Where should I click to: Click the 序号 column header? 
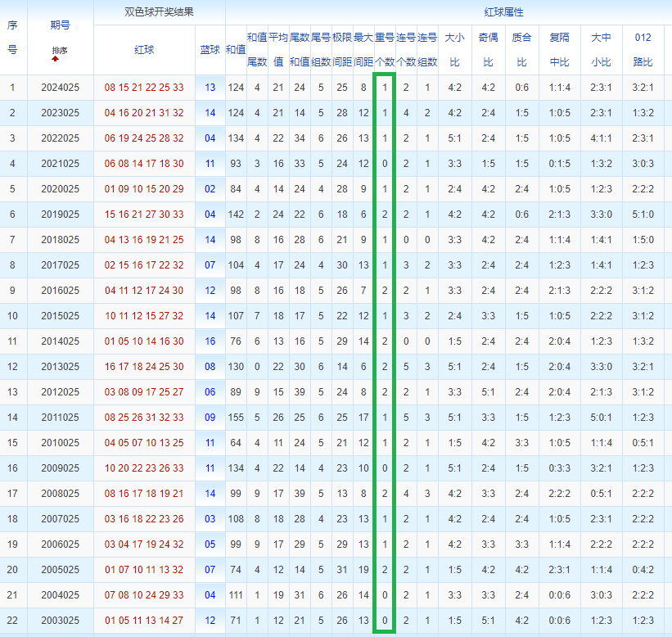tap(12, 38)
